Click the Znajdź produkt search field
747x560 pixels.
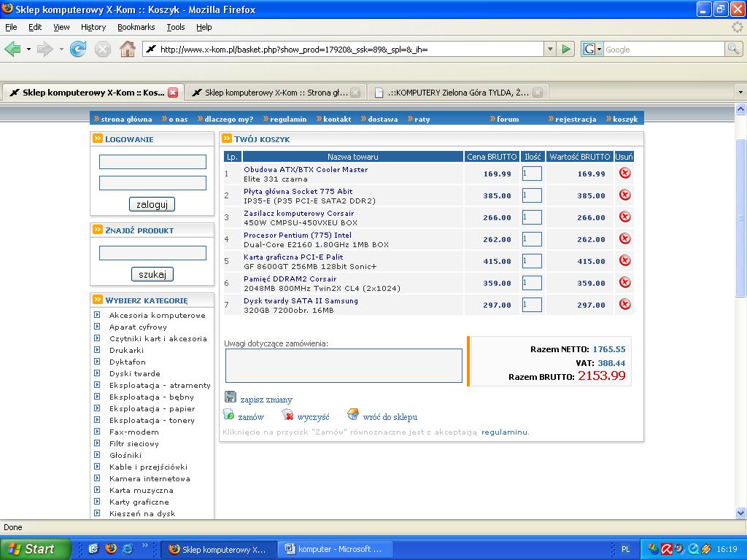click(x=152, y=253)
